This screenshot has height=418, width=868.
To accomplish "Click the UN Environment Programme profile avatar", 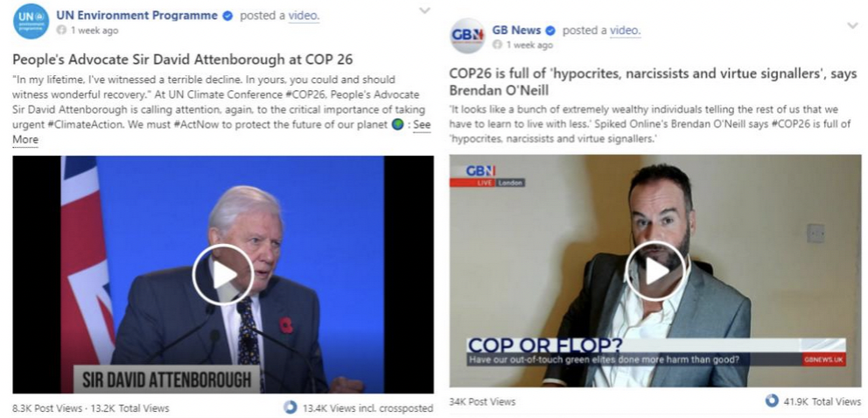I will tap(31, 21).
